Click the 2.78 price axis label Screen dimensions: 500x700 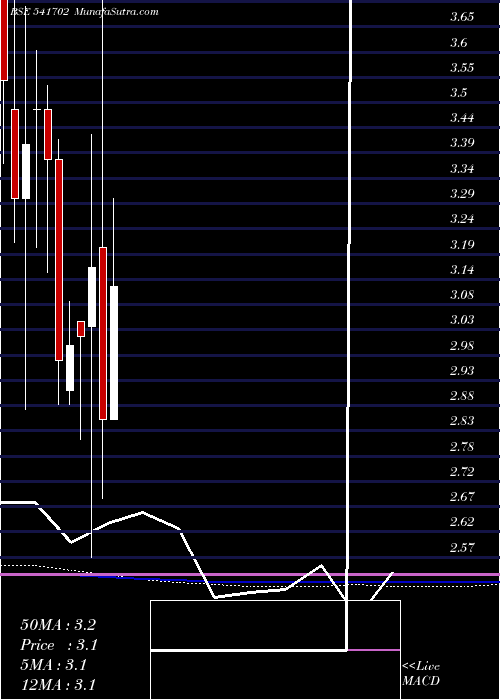tap(462, 446)
